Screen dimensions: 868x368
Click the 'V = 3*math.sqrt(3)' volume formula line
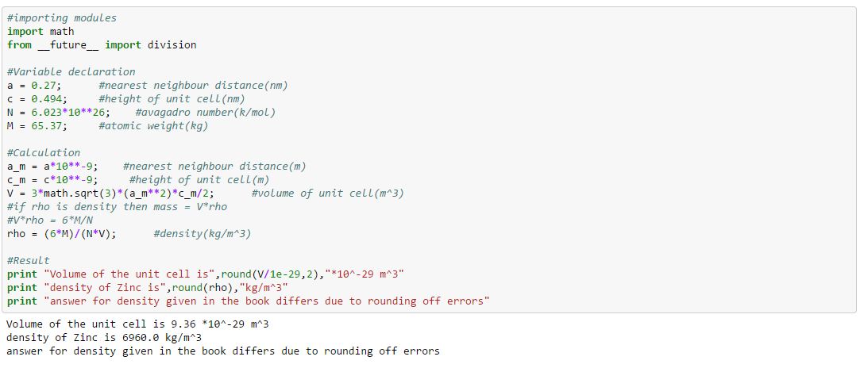tap(110, 194)
